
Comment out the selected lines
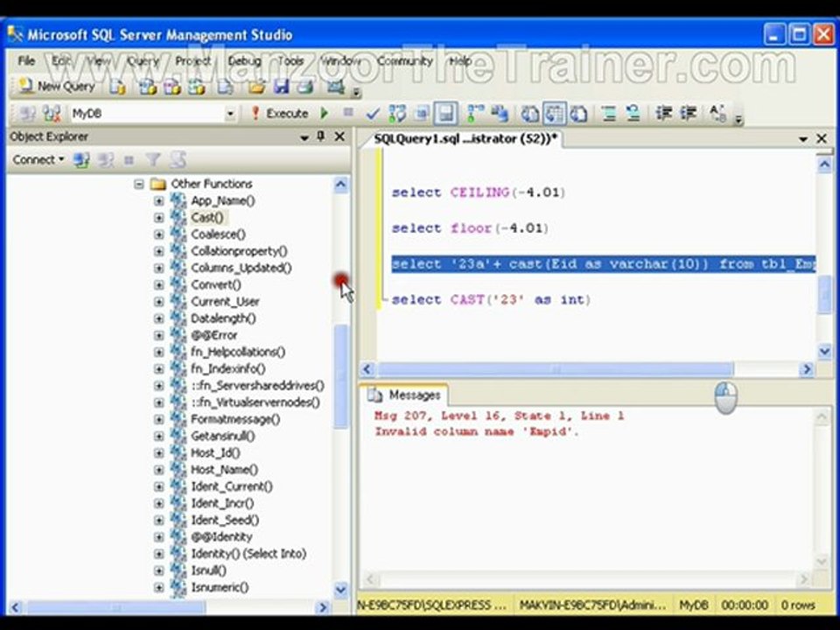(x=609, y=114)
